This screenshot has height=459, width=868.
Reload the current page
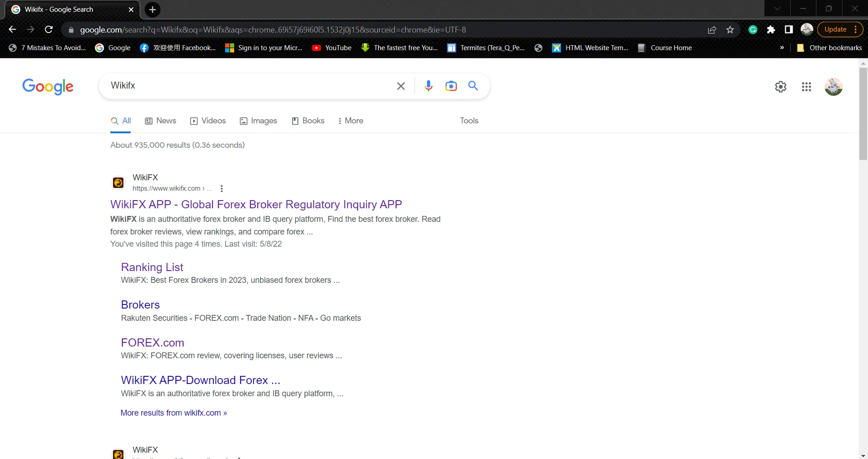click(x=49, y=30)
